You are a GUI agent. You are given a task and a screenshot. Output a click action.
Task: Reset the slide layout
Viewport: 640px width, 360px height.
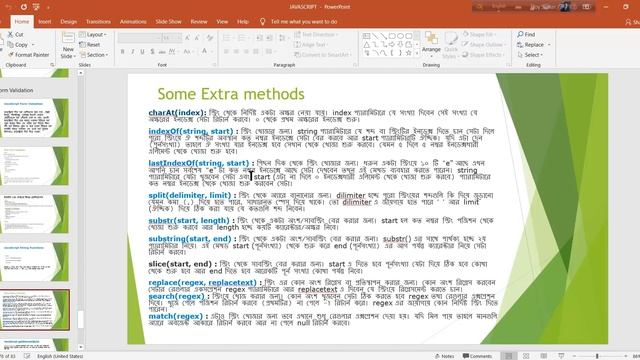point(90,44)
